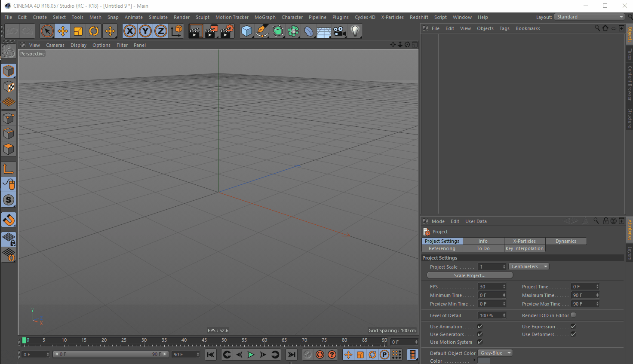Toggle Use Expression checkbox
The image size is (633, 364).
tap(573, 327)
